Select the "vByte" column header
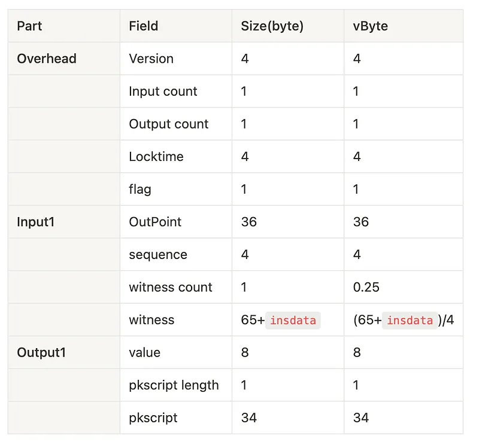Screen dimensions: 479x448 tap(371, 26)
